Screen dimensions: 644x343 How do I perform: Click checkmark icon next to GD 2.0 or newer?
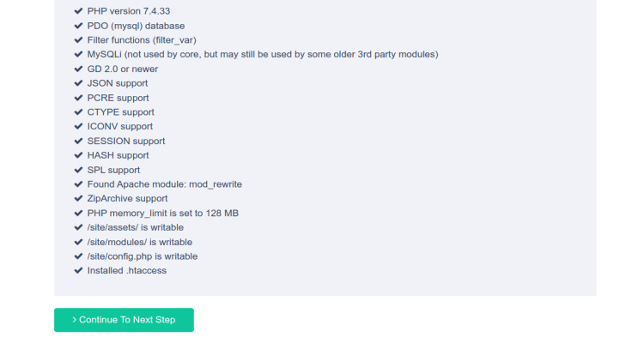(x=78, y=69)
